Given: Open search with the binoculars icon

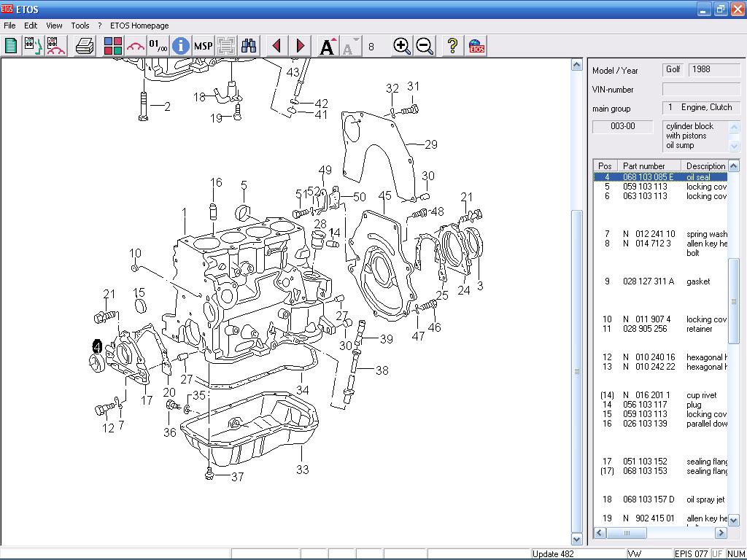Looking at the screenshot, I should pos(249,46).
